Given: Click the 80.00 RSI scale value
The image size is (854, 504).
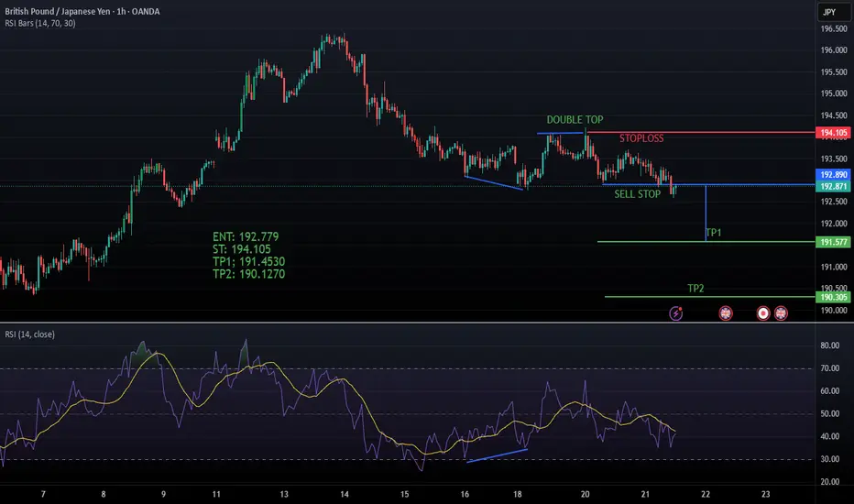Looking at the screenshot, I should tap(829, 345).
